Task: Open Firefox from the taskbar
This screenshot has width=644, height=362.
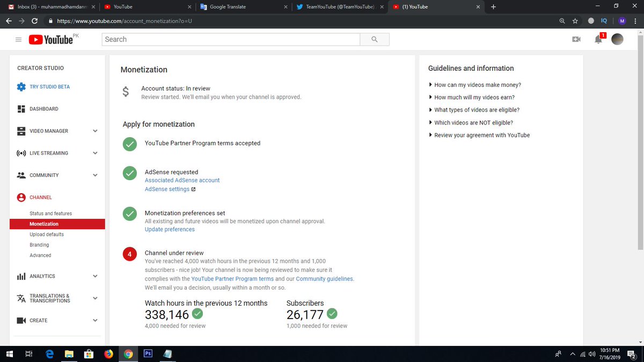Action: [108, 353]
